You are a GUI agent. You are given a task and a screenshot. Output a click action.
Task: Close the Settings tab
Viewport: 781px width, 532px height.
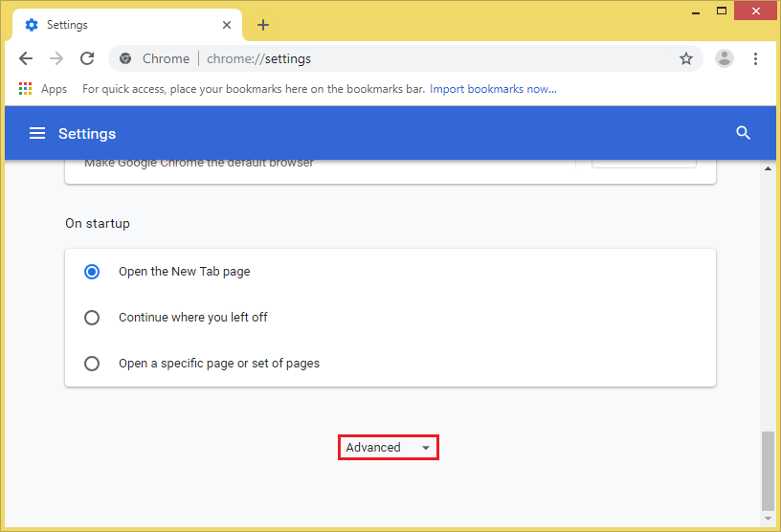(227, 25)
